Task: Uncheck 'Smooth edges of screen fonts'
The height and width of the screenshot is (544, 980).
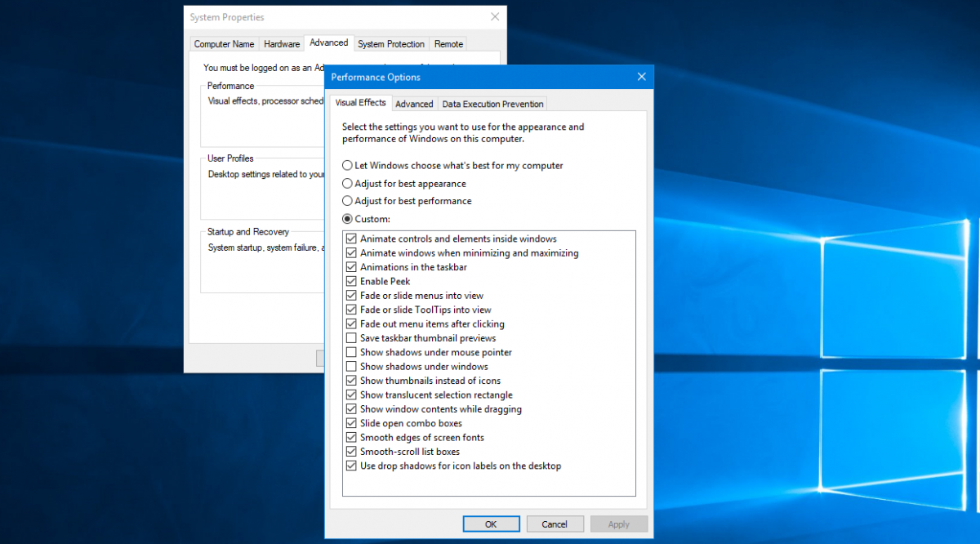Action: point(351,437)
